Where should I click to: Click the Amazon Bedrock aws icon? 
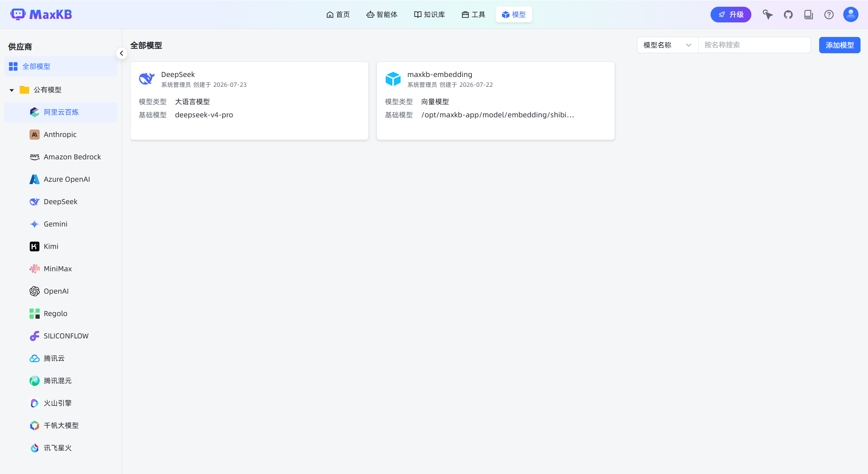[35, 157]
